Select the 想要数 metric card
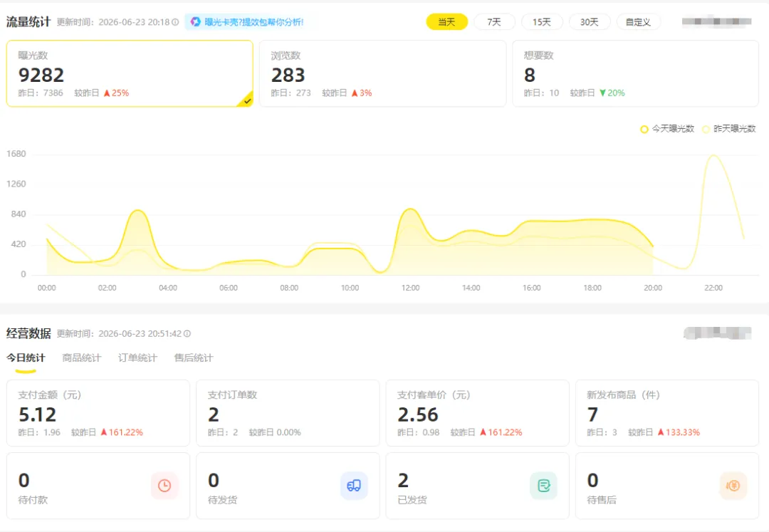This screenshot has width=769, height=532. coord(635,73)
